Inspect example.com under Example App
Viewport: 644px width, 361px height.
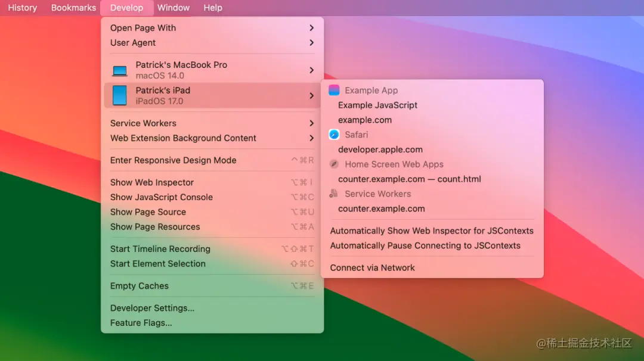[x=432, y=120]
